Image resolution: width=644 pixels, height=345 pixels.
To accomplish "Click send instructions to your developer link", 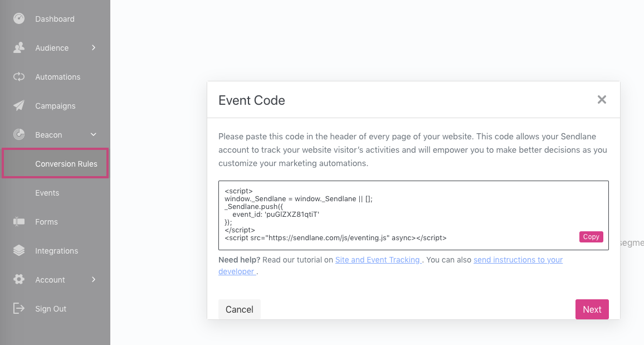I will pyautogui.click(x=391, y=266).
